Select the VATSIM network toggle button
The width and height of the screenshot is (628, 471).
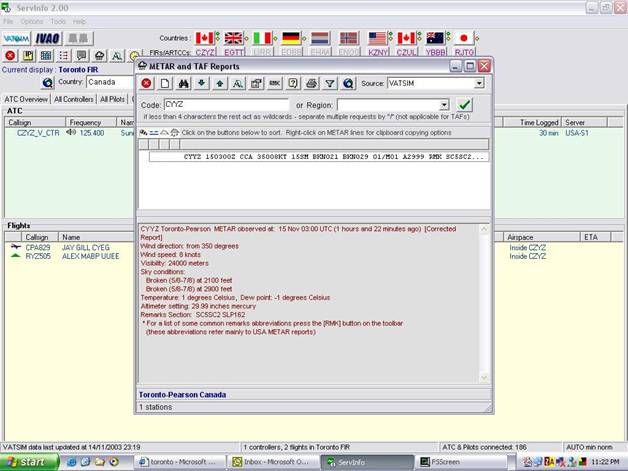click(16, 38)
